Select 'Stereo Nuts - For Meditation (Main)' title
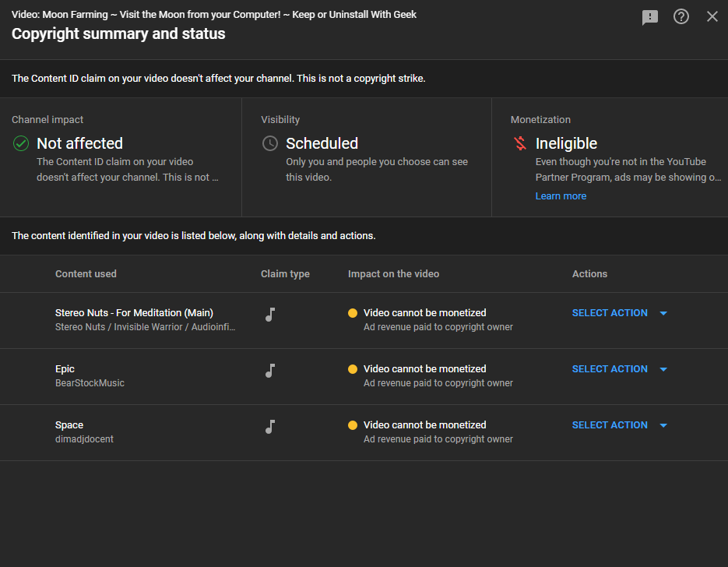The width and height of the screenshot is (728, 567). coord(134,313)
